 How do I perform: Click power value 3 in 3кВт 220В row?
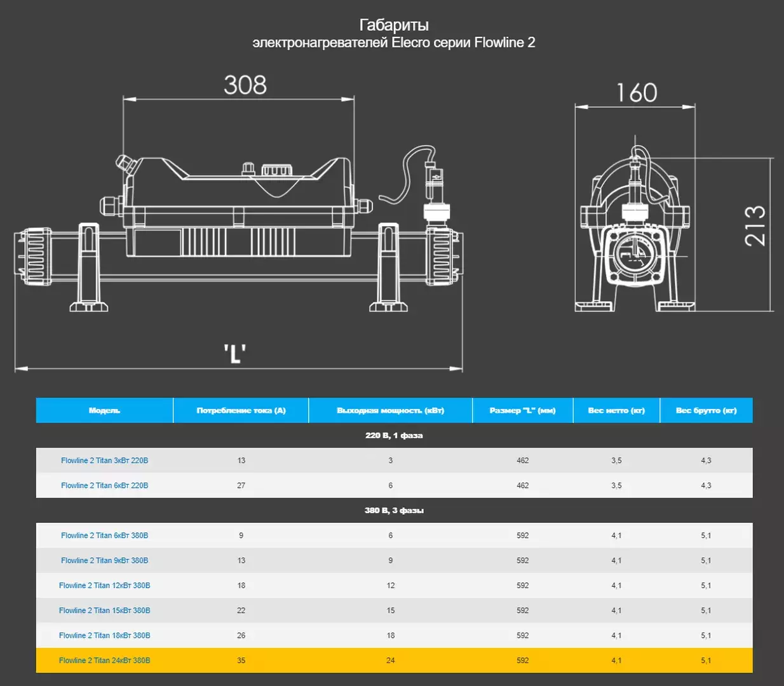click(x=390, y=461)
